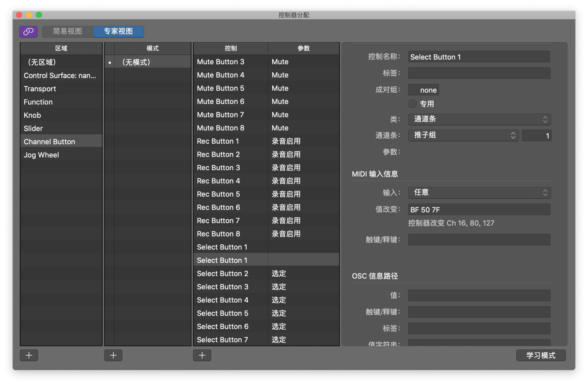Viewport: 588px width, 385px height.
Task: Switch to 简易视图 tab
Action: tap(68, 32)
